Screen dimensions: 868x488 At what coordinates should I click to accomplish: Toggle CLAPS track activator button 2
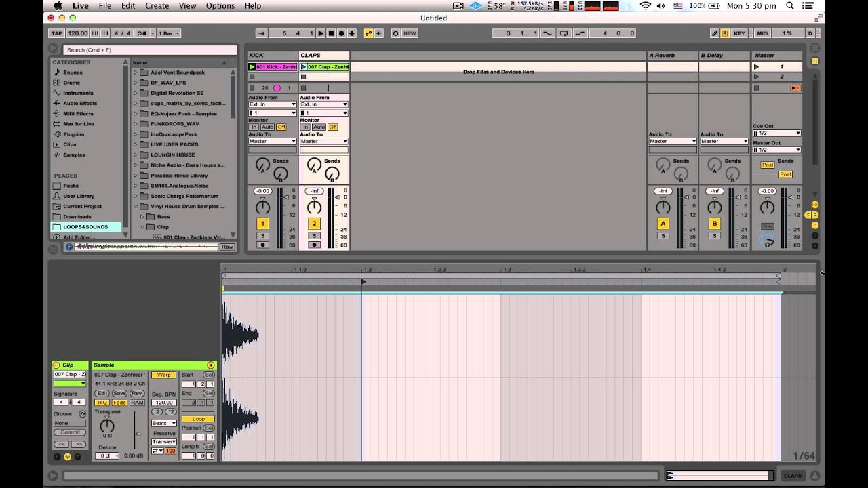coord(314,224)
